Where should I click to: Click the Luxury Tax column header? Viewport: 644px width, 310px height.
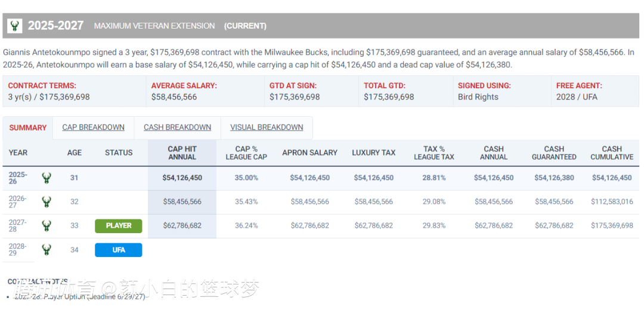(373, 153)
